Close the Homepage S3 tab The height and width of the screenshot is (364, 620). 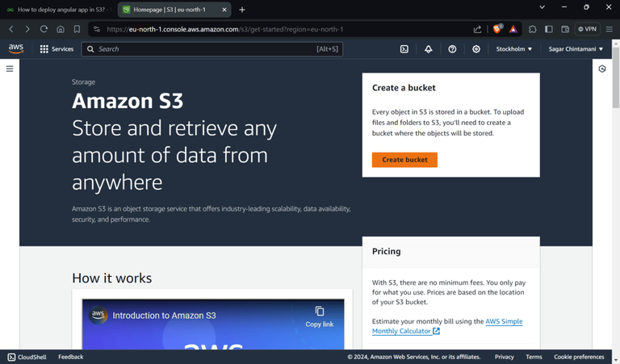click(224, 10)
